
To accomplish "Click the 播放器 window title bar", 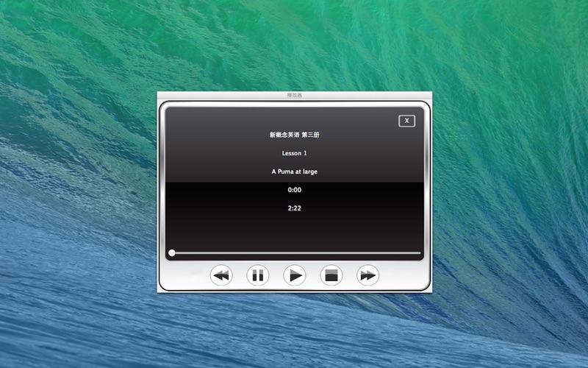I will [x=295, y=95].
